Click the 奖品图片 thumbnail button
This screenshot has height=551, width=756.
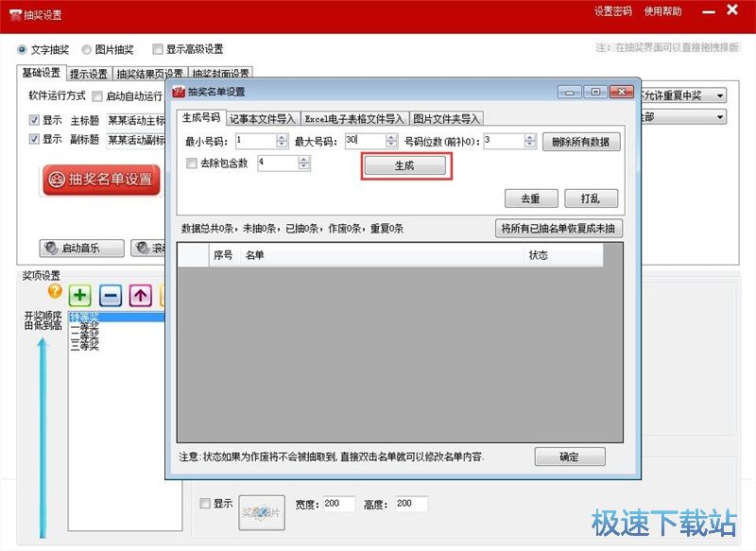tap(262, 513)
